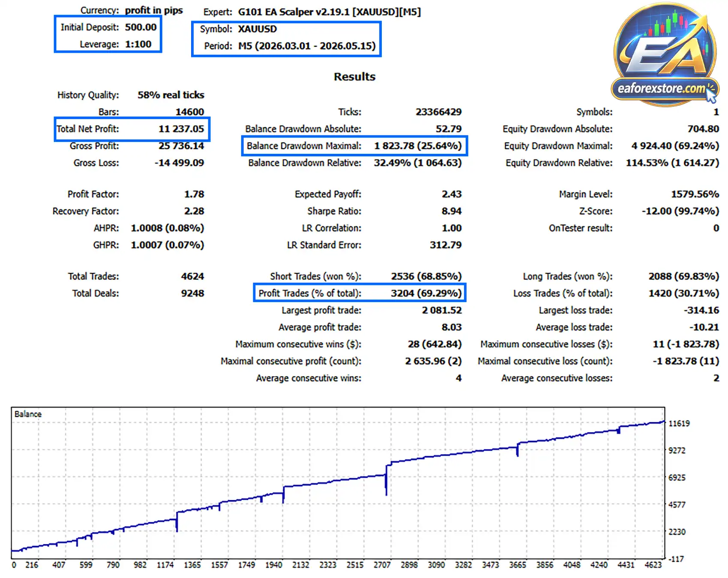Select the Largest loss trade value -314.16
Screen dimensions: 728x578
tap(701, 310)
